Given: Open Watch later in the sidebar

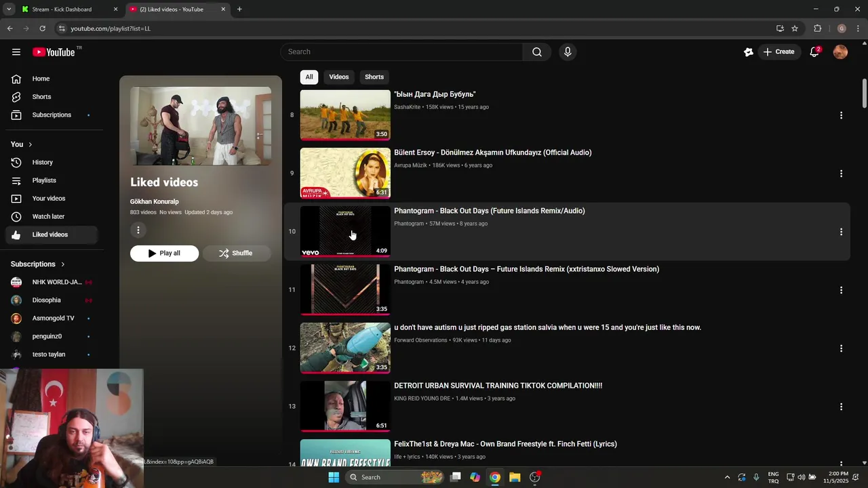Looking at the screenshot, I should point(50,217).
